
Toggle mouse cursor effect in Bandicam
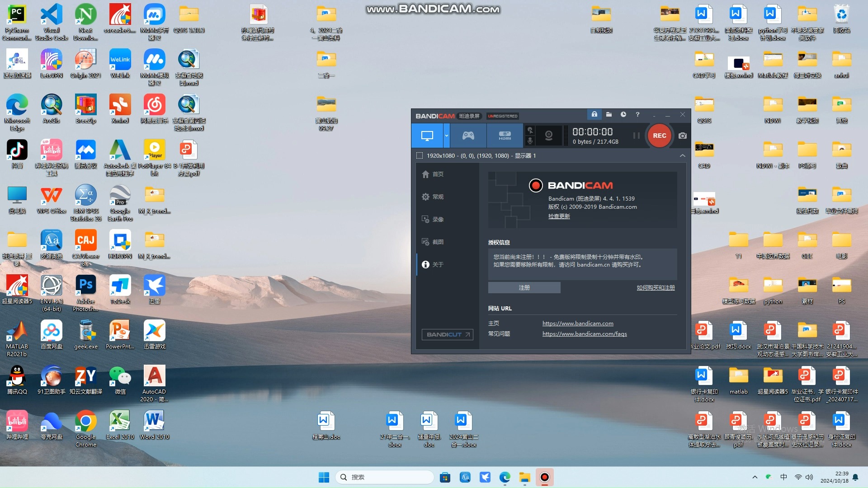[530, 130]
